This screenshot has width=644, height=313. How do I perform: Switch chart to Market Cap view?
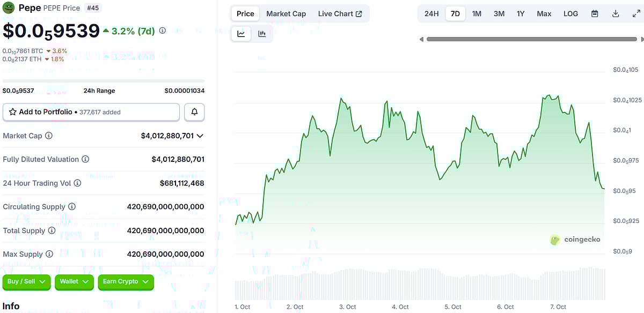(x=286, y=13)
